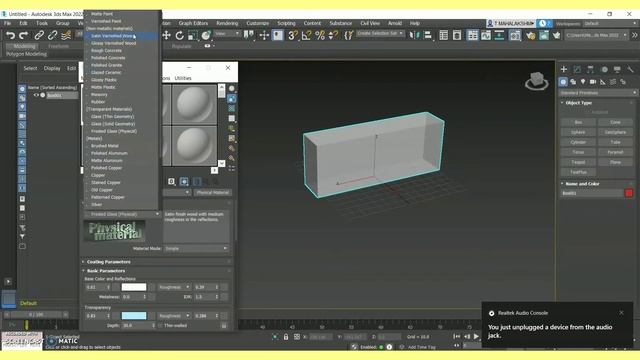This screenshot has width=640, height=360.
Task: Collapse the Name and Color rollout
Action: [x=598, y=184]
